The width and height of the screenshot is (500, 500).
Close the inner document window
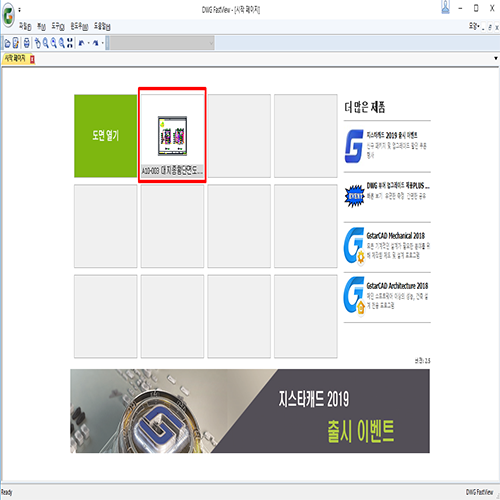(496, 28)
